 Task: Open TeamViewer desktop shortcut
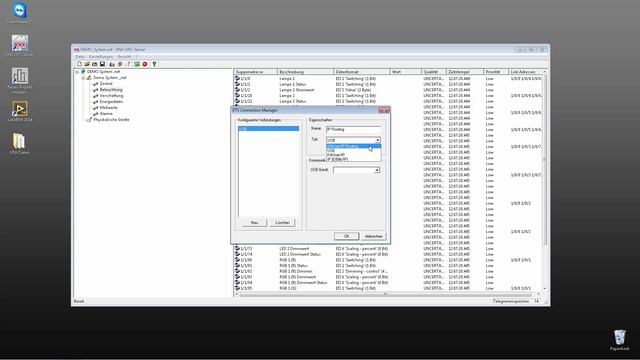[19, 13]
